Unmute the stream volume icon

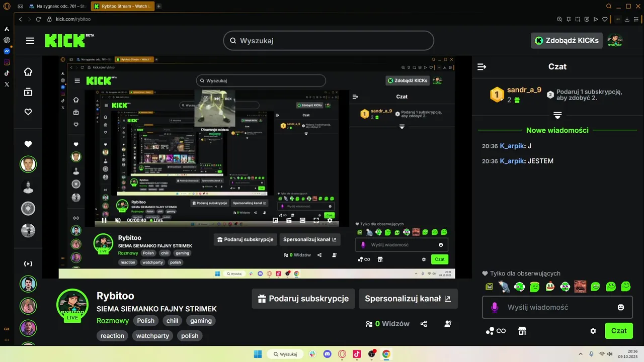coord(118,220)
